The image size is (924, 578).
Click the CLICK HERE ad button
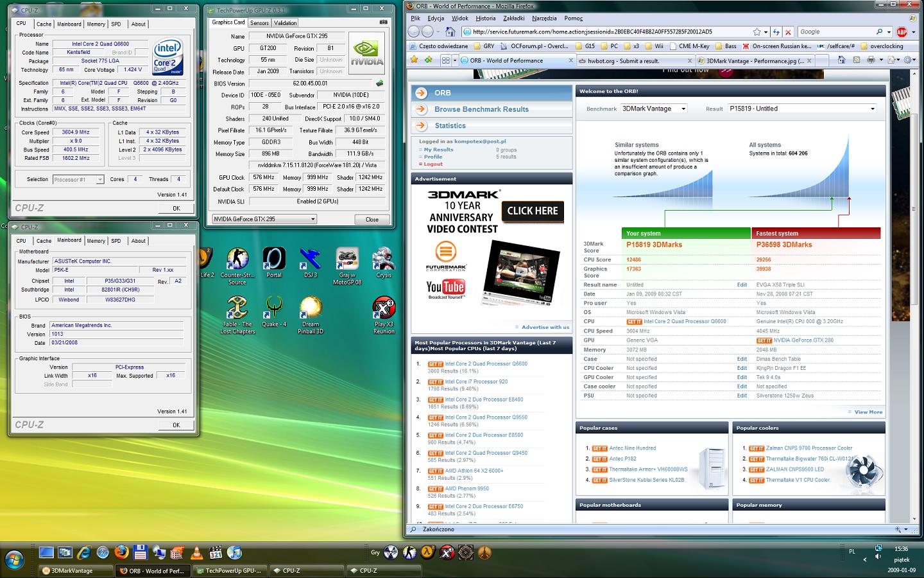(533, 211)
